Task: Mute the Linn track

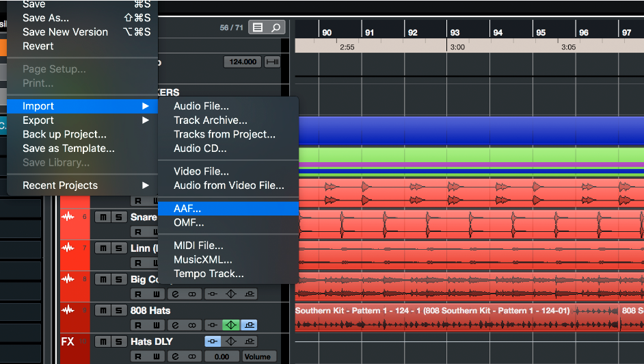Action: (103, 248)
